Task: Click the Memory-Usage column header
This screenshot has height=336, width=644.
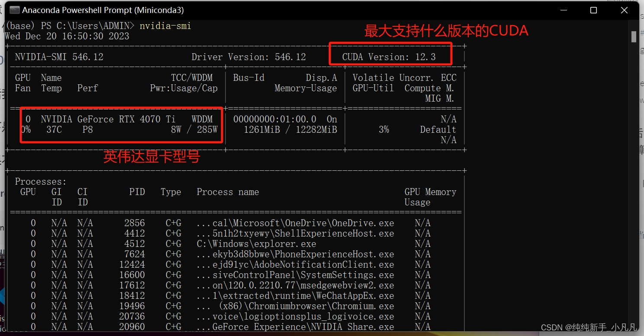Action: 306,88
